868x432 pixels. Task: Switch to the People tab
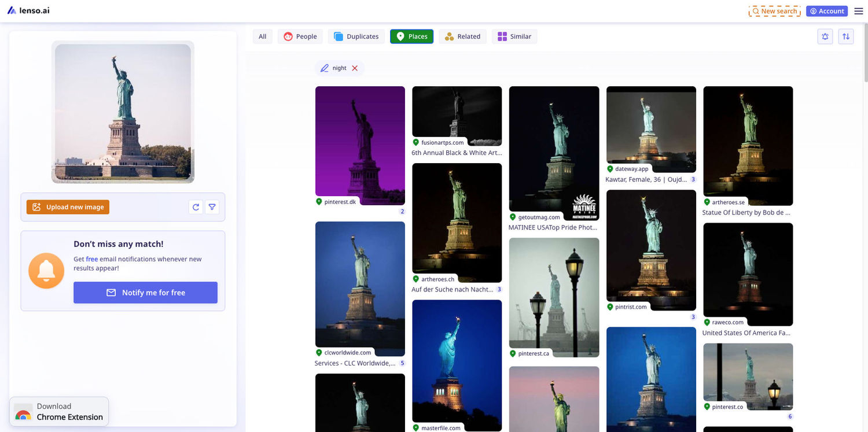pyautogui.click(x=300, y=36)
